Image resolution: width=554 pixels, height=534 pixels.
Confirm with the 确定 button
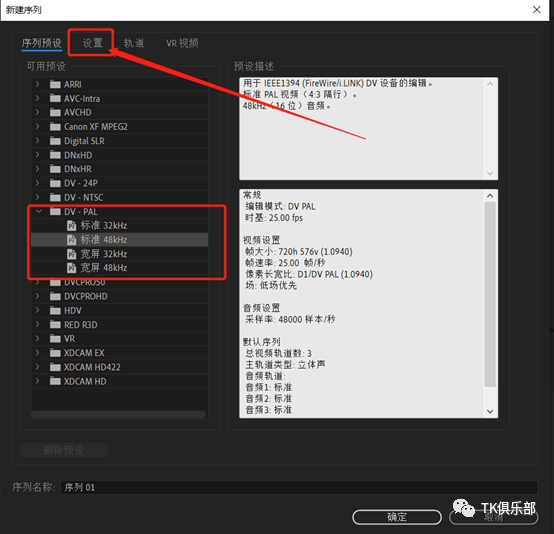click(397, 517)
